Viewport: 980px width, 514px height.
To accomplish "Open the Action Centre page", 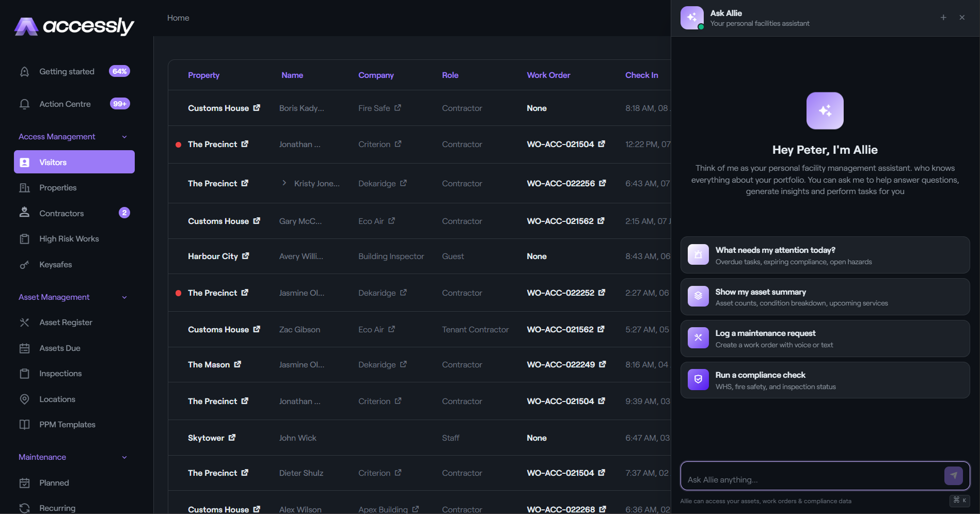I will coord(74,104).
